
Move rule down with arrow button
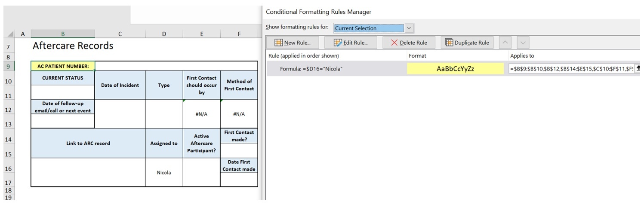pos(523,43)
